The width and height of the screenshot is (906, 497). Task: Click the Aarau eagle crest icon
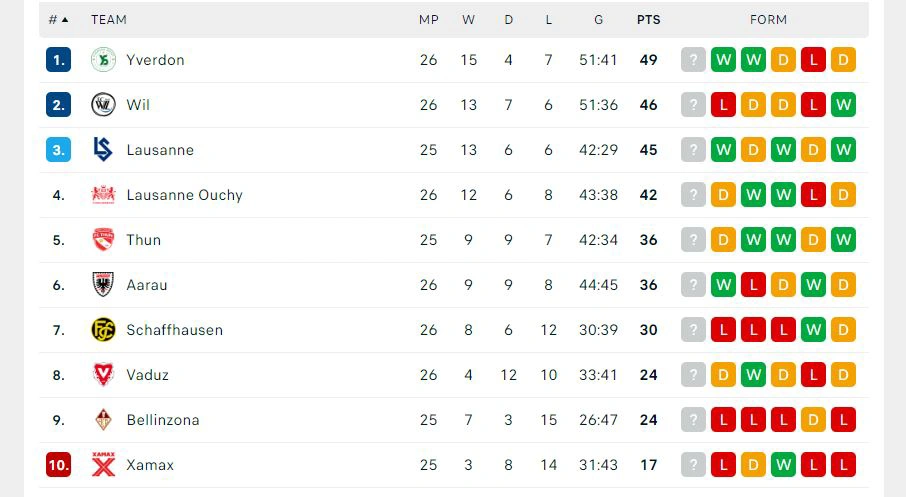(x=103, y=285)
